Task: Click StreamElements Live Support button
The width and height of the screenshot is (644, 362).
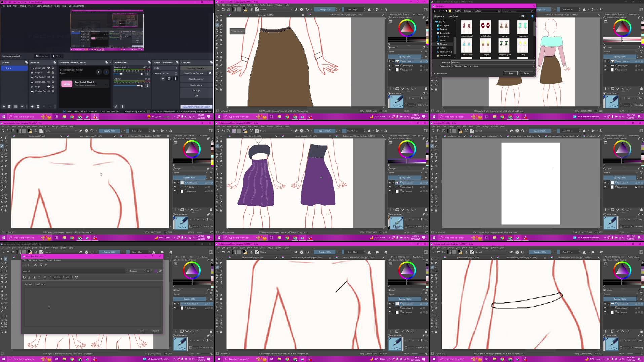Action: pyautogui.click(x=196, y=107)
